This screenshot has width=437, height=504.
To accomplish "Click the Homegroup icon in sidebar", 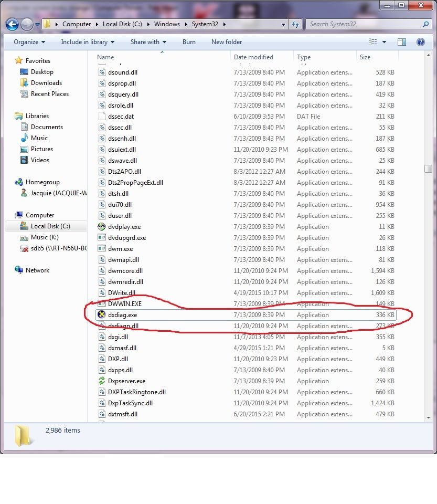I will [20, 182].
